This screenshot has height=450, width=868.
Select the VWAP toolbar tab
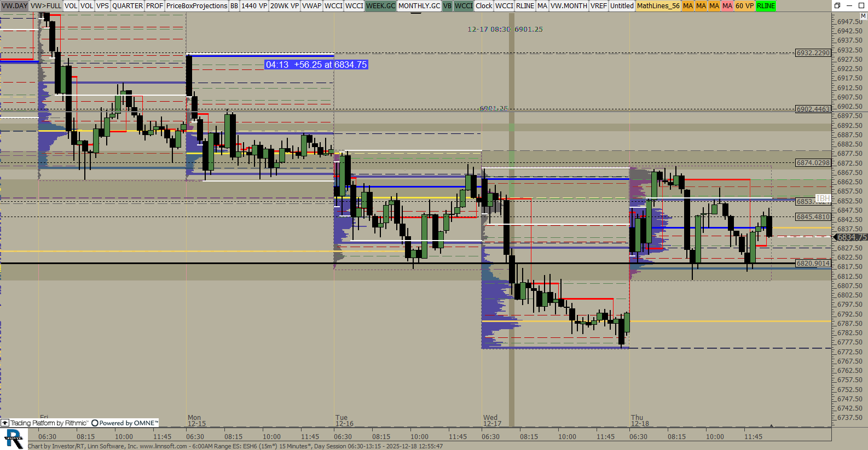click(311, 6)
